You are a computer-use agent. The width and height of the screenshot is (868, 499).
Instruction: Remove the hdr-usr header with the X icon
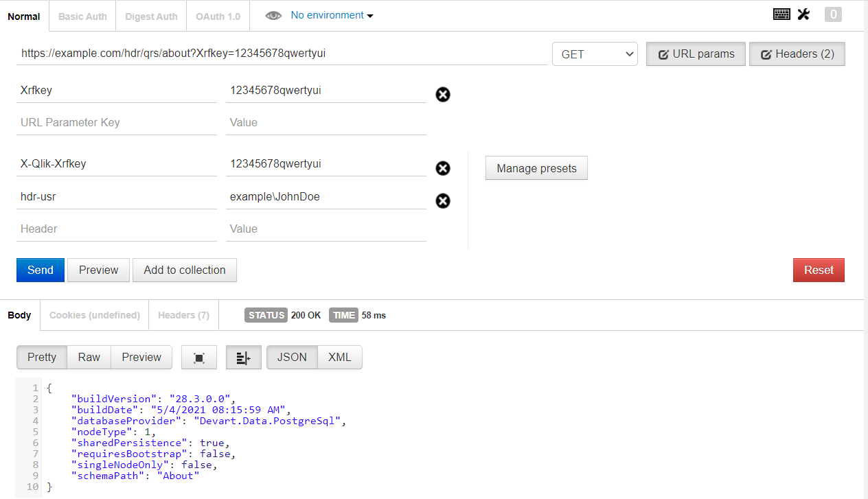click(442, 201)
